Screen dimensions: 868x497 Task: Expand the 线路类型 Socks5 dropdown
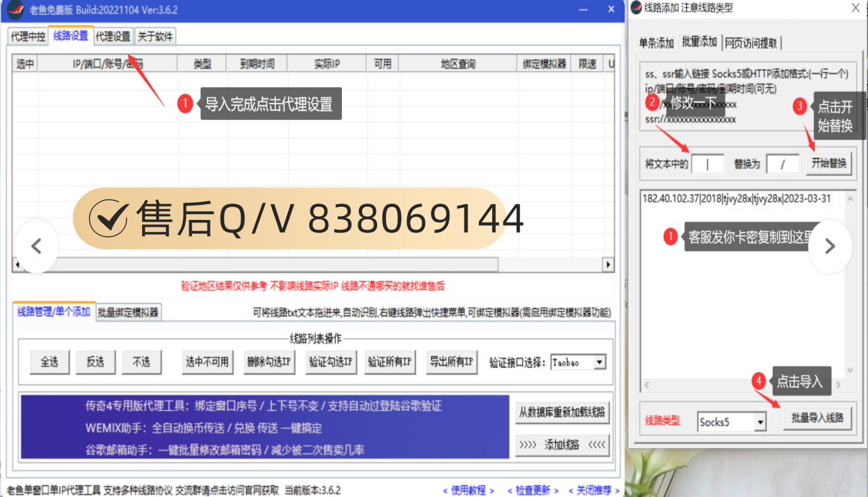pos(760,422)
